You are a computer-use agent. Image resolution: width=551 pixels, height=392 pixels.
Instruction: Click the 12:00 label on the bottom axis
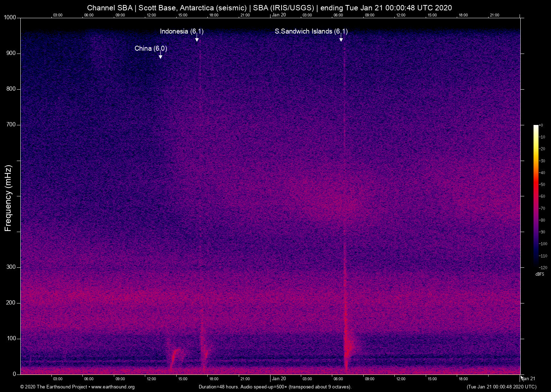(152, 379)
